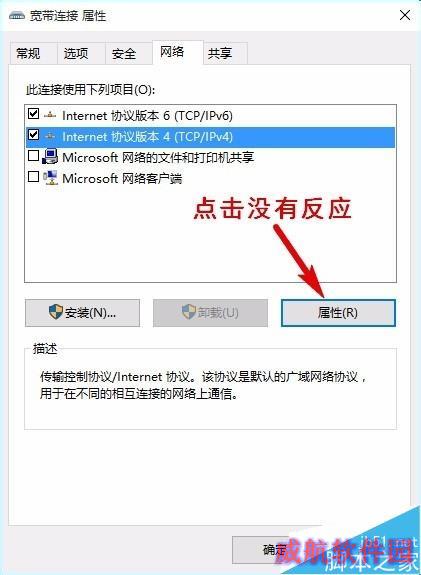Select the Internet 协议版本 6 list item text

point(147,116)
